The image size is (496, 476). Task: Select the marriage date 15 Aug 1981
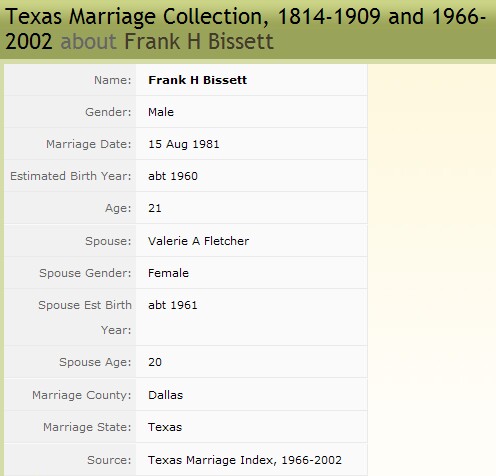coord(184,144)
